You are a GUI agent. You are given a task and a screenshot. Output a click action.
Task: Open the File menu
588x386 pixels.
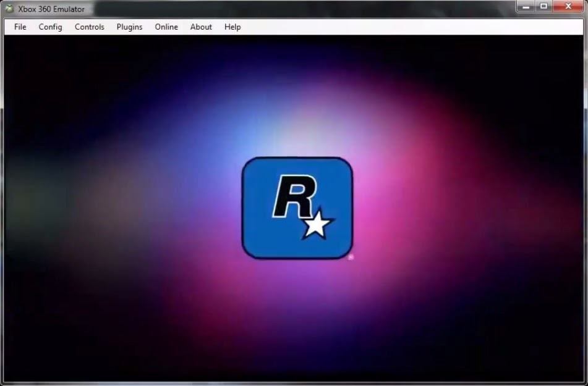tap(20, 27)
